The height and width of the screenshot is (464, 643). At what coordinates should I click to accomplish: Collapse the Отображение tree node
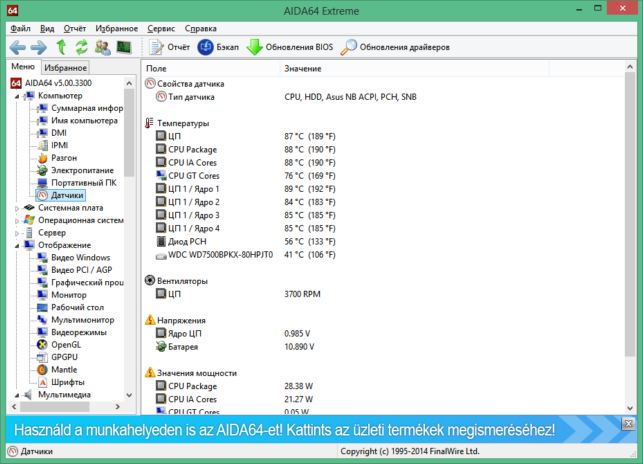tap(17, 246)
